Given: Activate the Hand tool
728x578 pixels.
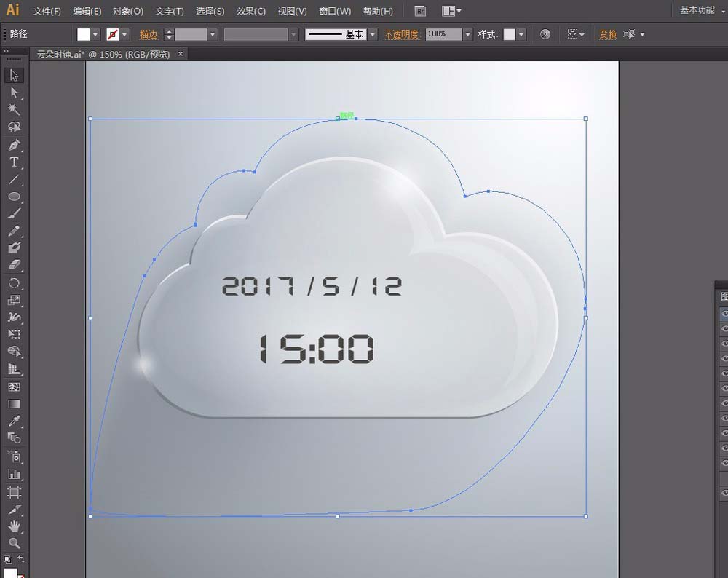Looking at the screenshot, I should coord(14,526).
